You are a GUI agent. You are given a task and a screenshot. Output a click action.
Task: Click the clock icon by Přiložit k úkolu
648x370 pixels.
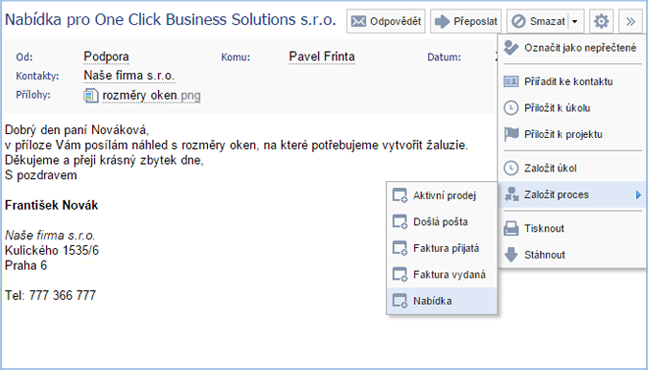(x=511, y=108)
